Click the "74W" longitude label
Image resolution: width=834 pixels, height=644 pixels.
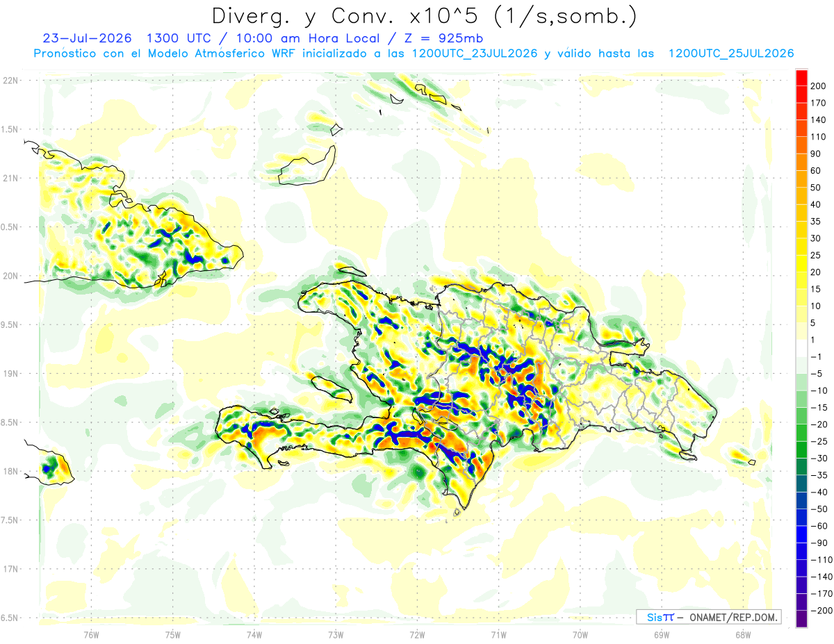coord(254,635)
